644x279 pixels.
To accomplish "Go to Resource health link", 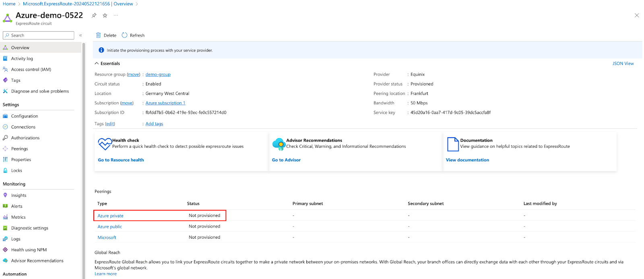I will click(x=121, y=160).
